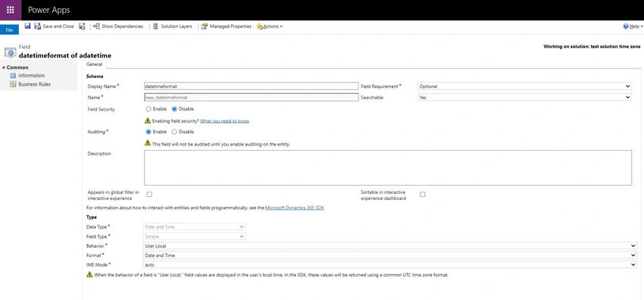Check Sortable in interactive experience dashboard
The image size is (644, 300).
click(423, 194)
